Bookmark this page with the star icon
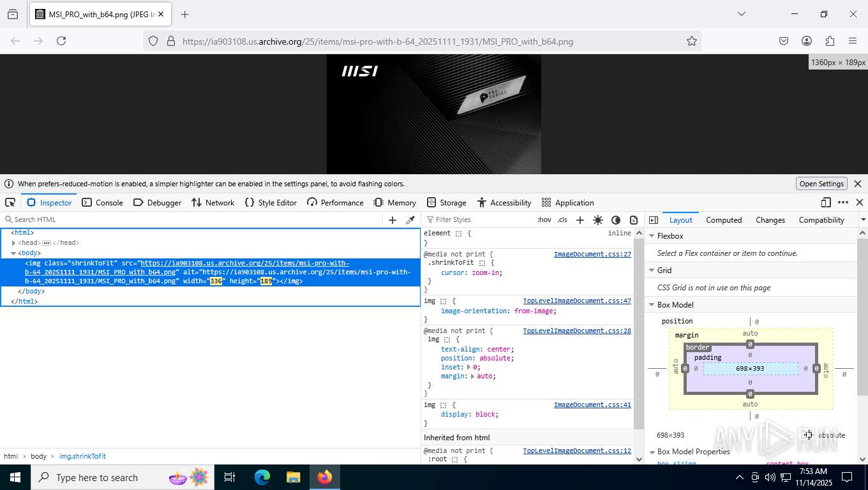 (692, 41)
